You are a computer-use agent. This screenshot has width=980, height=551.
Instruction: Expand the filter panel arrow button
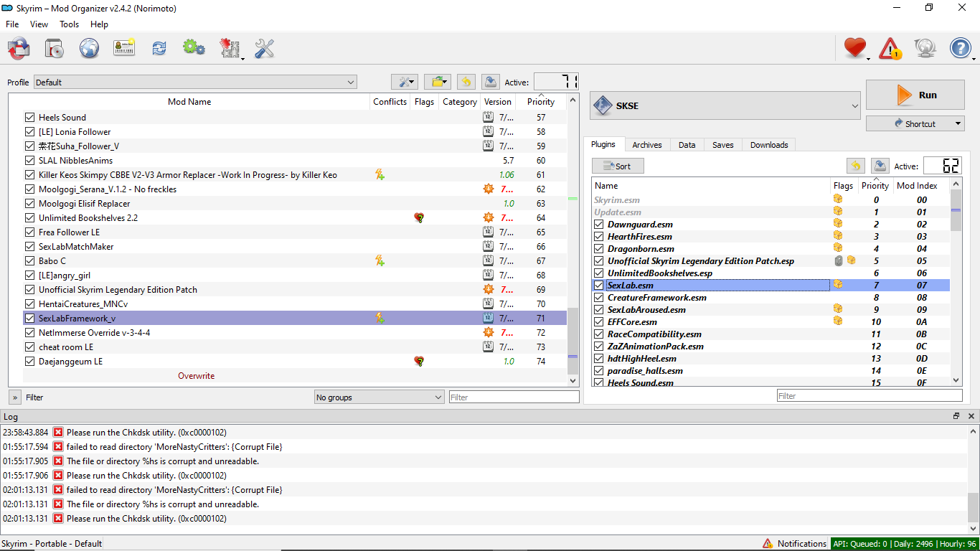[x=14, y=397]
